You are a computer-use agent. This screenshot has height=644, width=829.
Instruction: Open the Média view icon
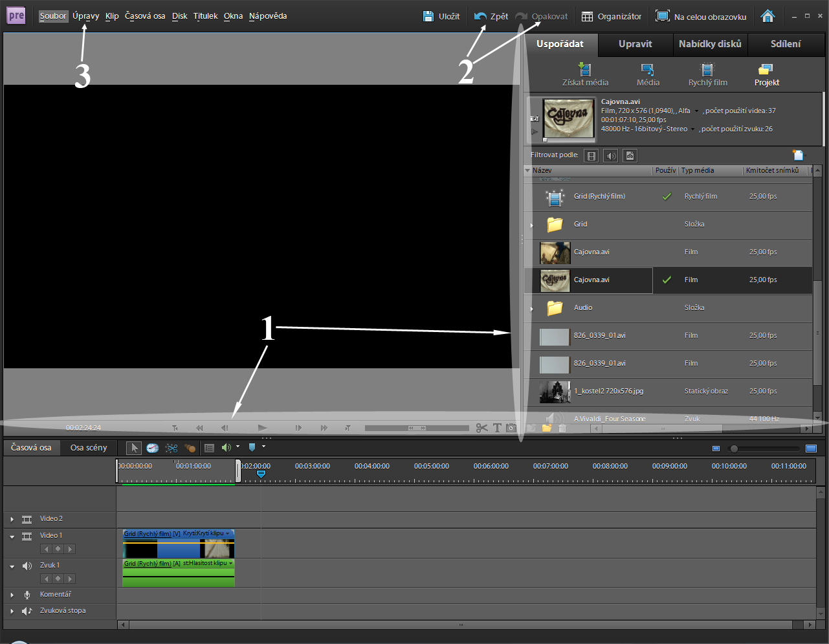[x=647, y=69]
